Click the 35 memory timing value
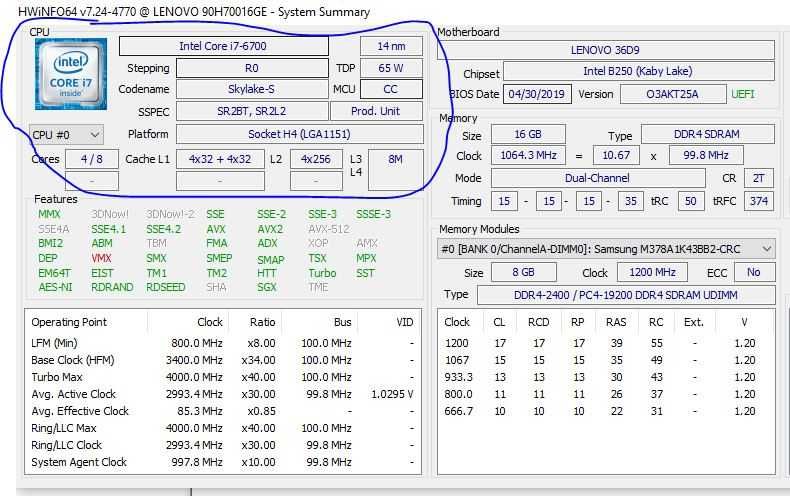 (631, 201)
